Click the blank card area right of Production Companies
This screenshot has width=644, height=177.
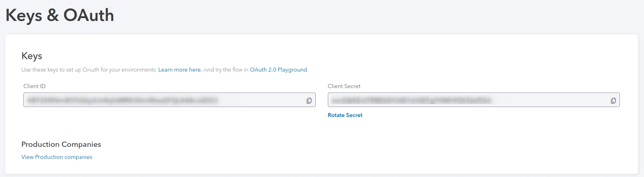pyautogui.click(x=362, y=150)
